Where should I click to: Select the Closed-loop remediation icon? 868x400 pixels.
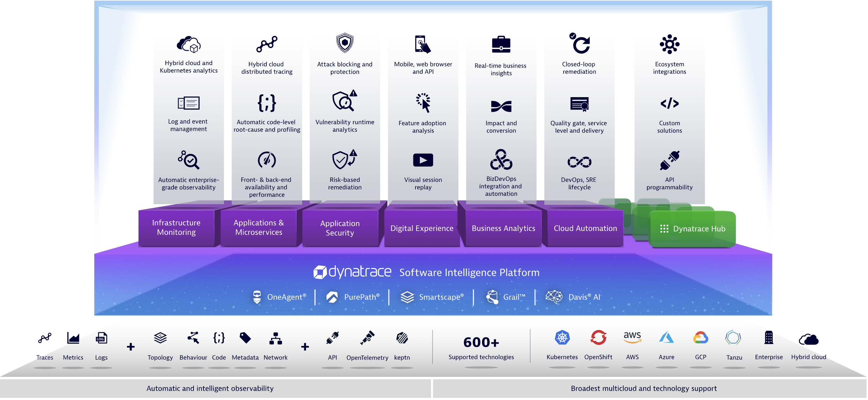tap(579, 43)
